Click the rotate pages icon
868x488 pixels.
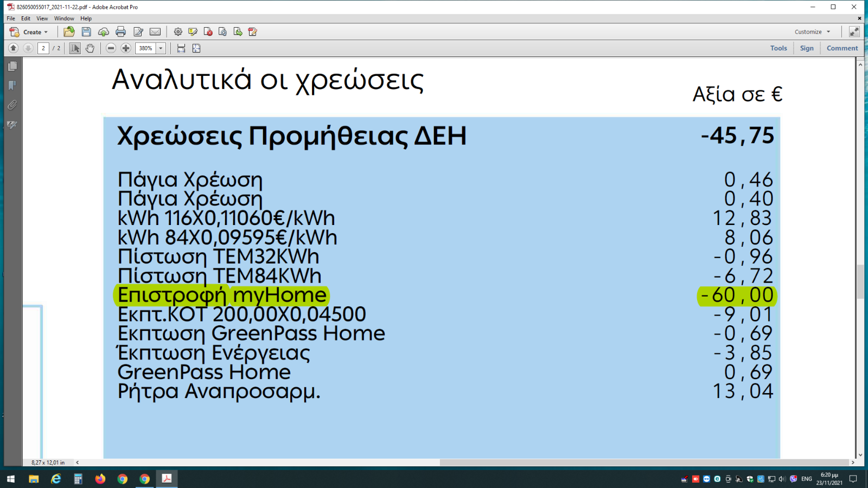coord(222,32)
